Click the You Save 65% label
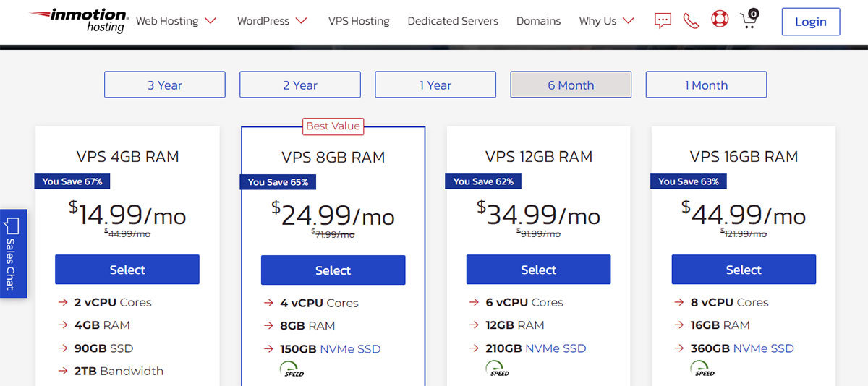868x386 pixels. [278, 181]
